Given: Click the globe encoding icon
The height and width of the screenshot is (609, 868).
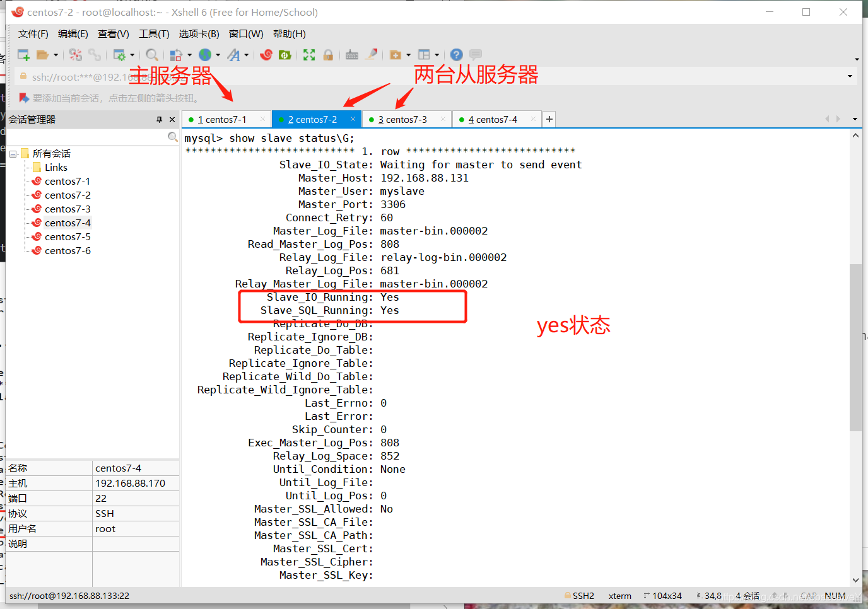Looking at the screenshot, I should click(x=205, y=55).
